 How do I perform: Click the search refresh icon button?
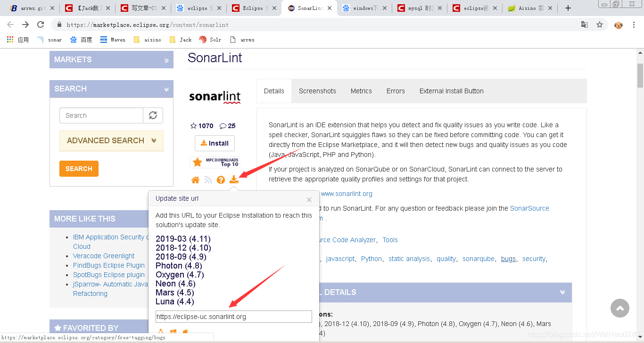coord(153,115)
